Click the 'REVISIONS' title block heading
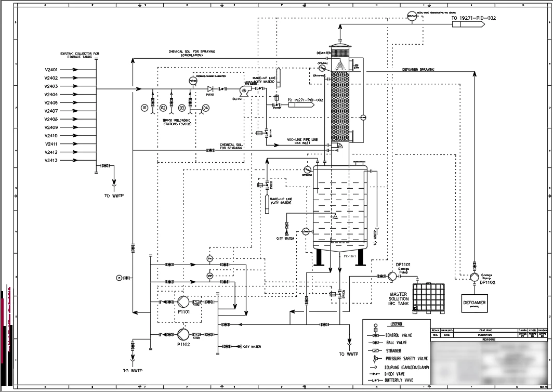 point(489,339)
